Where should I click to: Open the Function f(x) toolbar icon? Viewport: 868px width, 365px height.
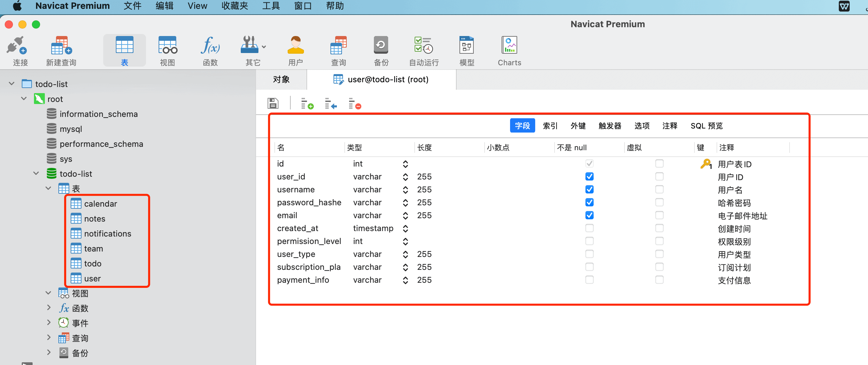coord(210,46)
